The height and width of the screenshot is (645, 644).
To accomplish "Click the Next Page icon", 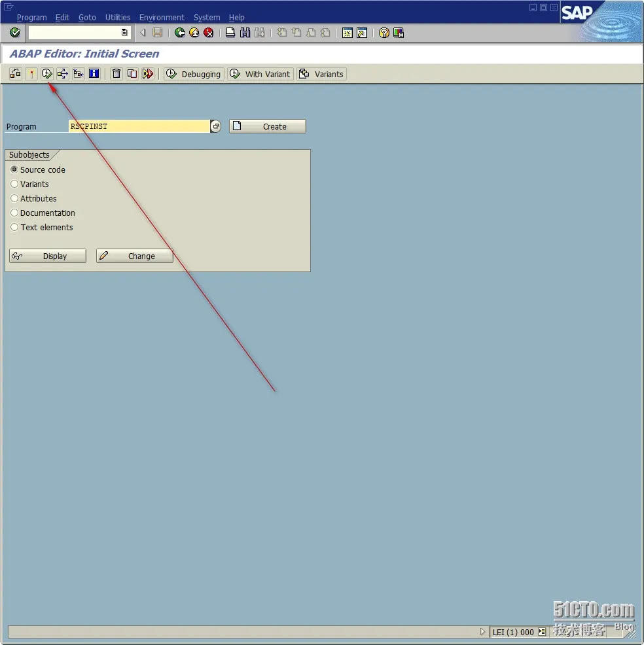I will (x=311, y=33).
